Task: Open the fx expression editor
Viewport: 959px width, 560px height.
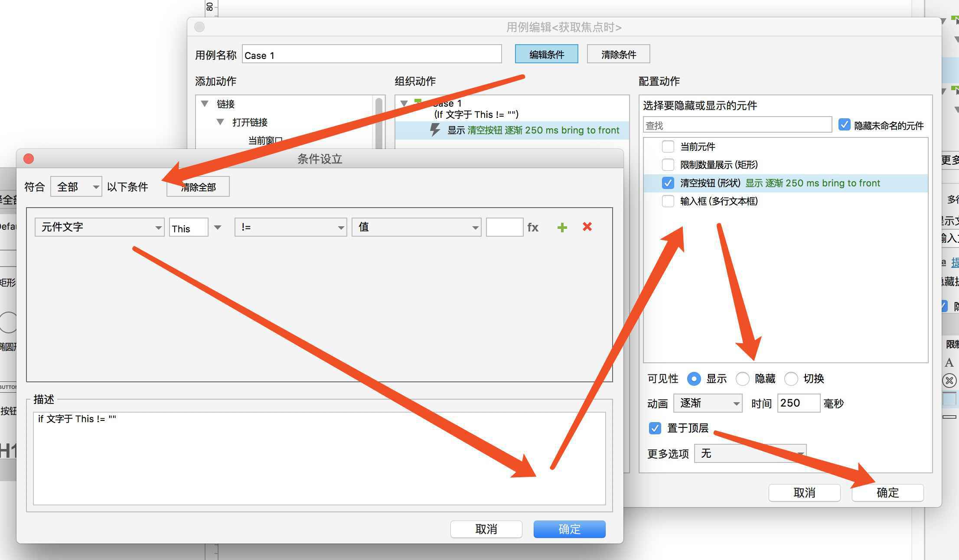Action: pyautogui.click(x=533, y=227)
